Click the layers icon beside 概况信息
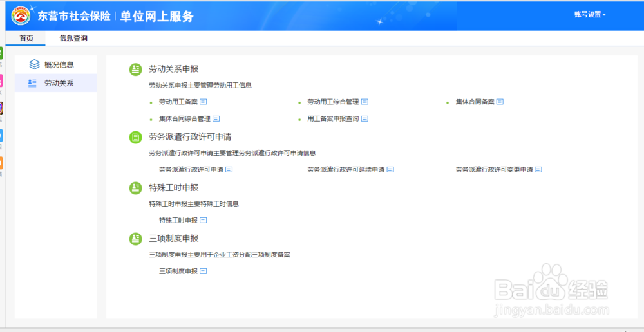The height and width of the screenshot is (332, 644). coord(34,64)
